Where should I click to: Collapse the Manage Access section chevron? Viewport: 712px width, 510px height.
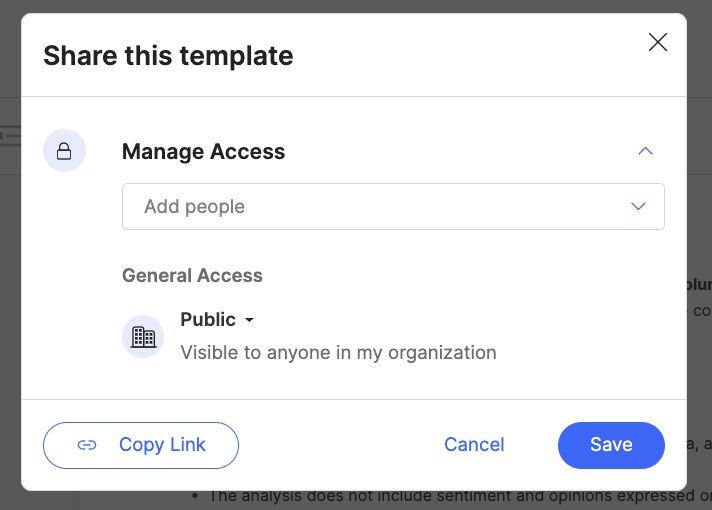click(645, 151)
